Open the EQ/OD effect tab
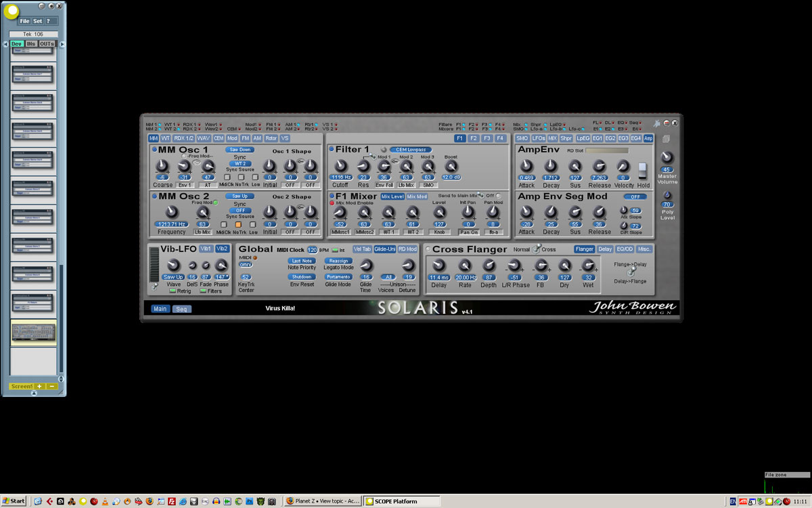The width and height of the screenshot is (812, 508). pyautogui.click(x=625, y=249)
